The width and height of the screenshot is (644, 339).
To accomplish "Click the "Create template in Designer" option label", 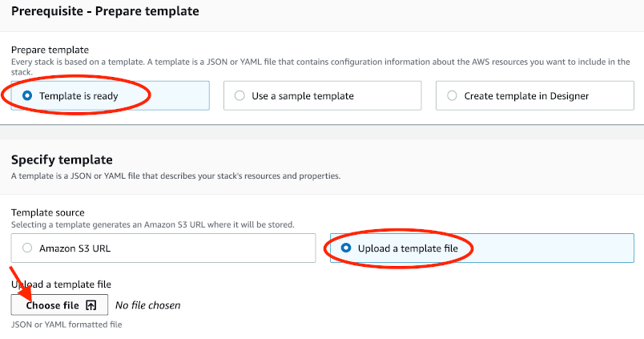I will [x=526, y=96].
